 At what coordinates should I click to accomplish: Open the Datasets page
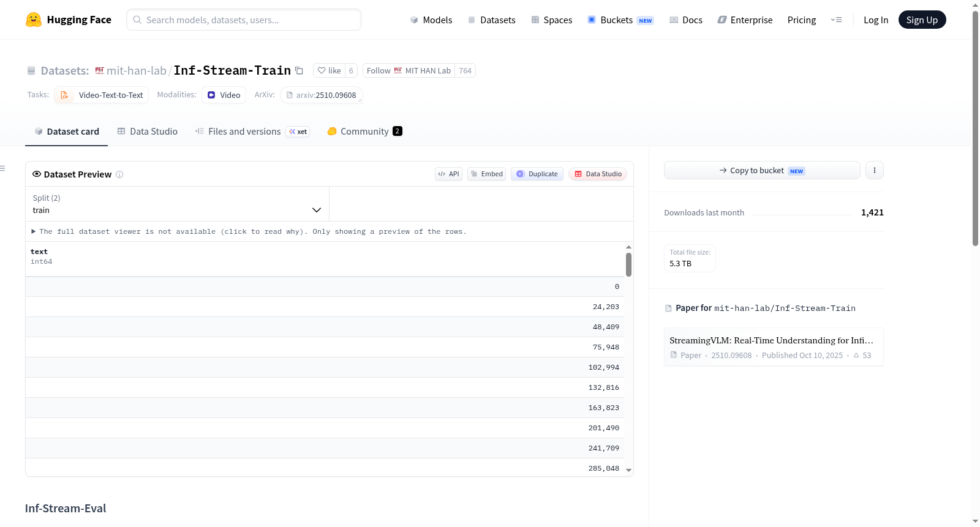(492, 20)
